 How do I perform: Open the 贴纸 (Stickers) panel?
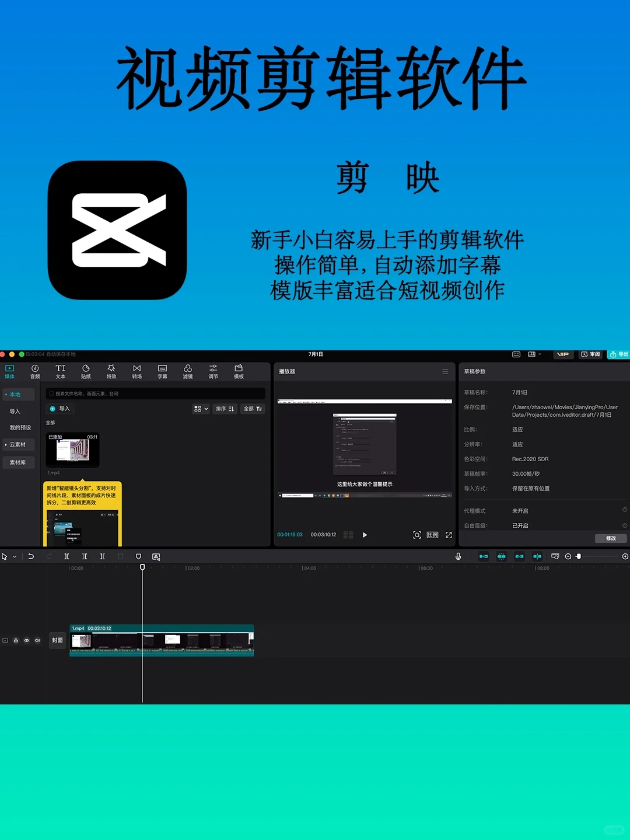[86, 371]
